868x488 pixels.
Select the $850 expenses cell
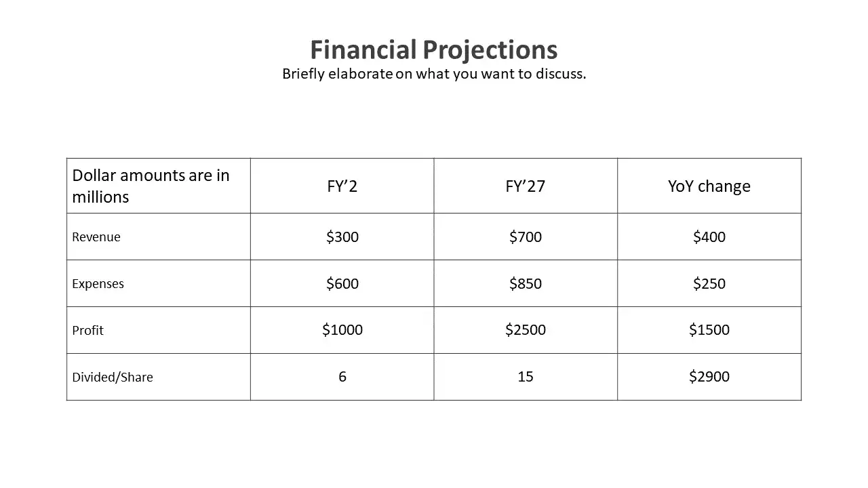point(526,283)
